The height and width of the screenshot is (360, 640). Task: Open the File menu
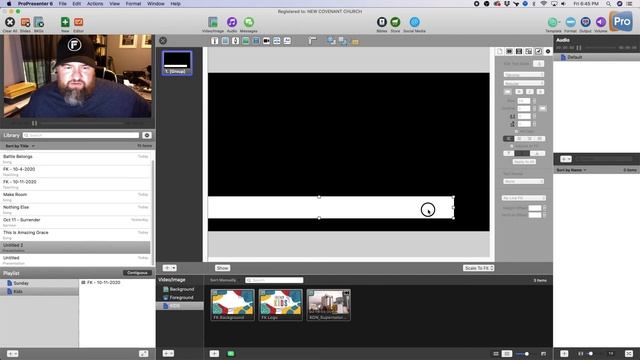[x=62, y=4]
